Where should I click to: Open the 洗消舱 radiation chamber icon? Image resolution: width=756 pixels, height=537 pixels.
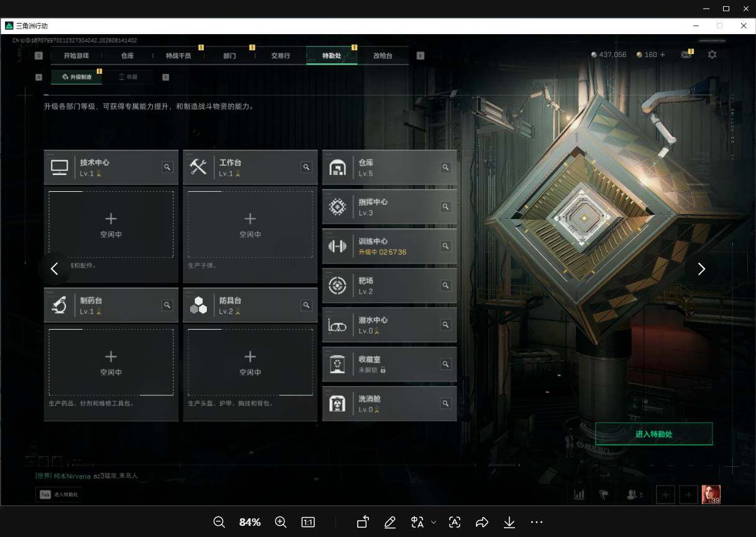point(337,404)
